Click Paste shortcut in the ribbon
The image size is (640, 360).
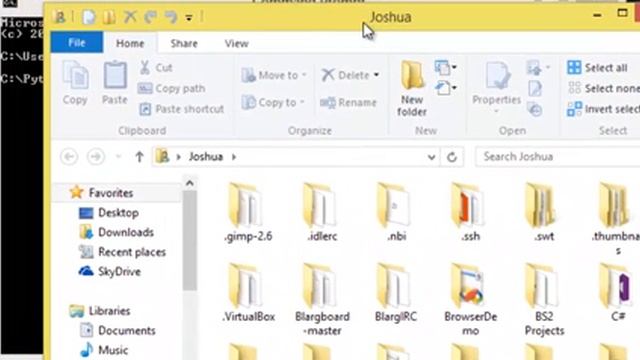(181, 109)
